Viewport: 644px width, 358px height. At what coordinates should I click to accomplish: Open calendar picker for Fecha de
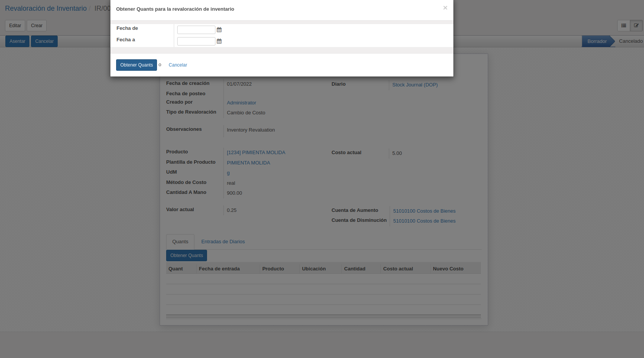tap(219, 30)
